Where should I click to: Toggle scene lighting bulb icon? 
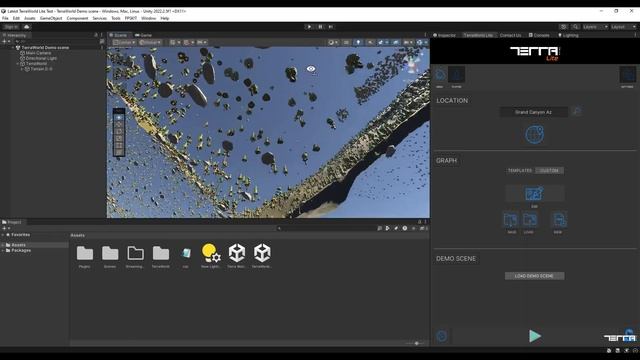point(358,42)
